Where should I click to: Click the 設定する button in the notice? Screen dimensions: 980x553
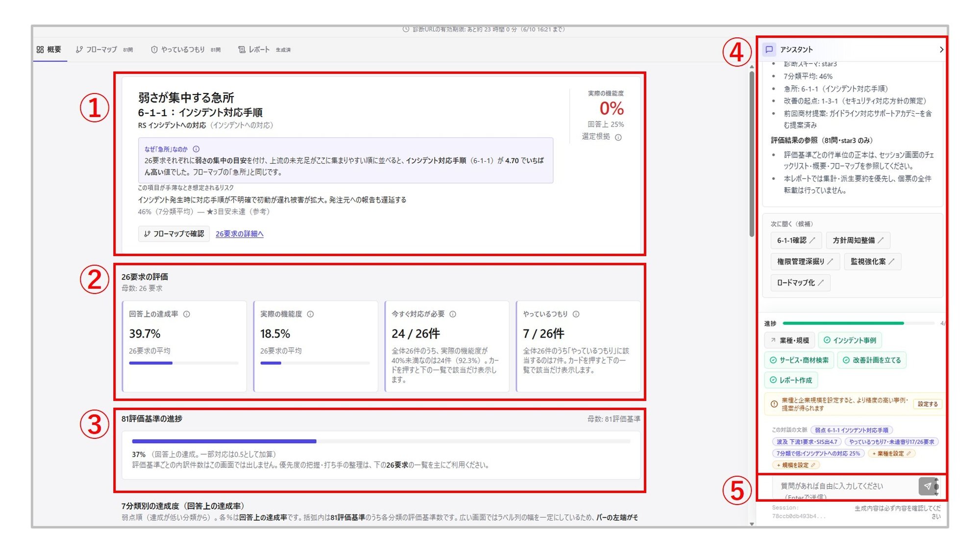click(x=928, y=404)
